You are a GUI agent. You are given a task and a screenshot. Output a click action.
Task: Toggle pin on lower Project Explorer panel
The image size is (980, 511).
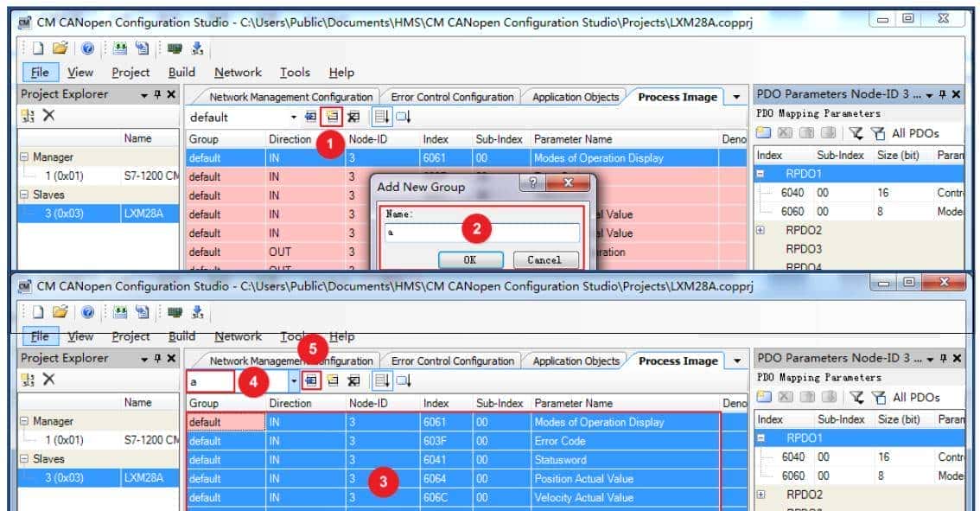[x=158, y=358]
